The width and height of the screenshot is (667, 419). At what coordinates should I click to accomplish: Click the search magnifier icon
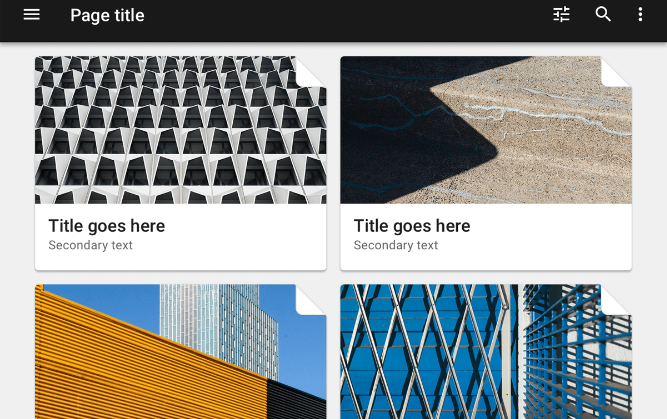pyautogui.click(x=603, y=14)
